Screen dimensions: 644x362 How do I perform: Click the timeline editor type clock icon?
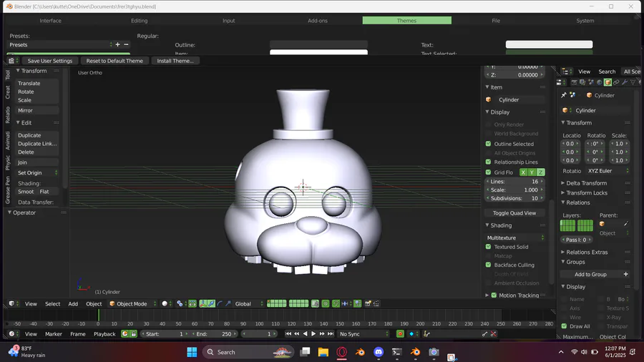11,333
